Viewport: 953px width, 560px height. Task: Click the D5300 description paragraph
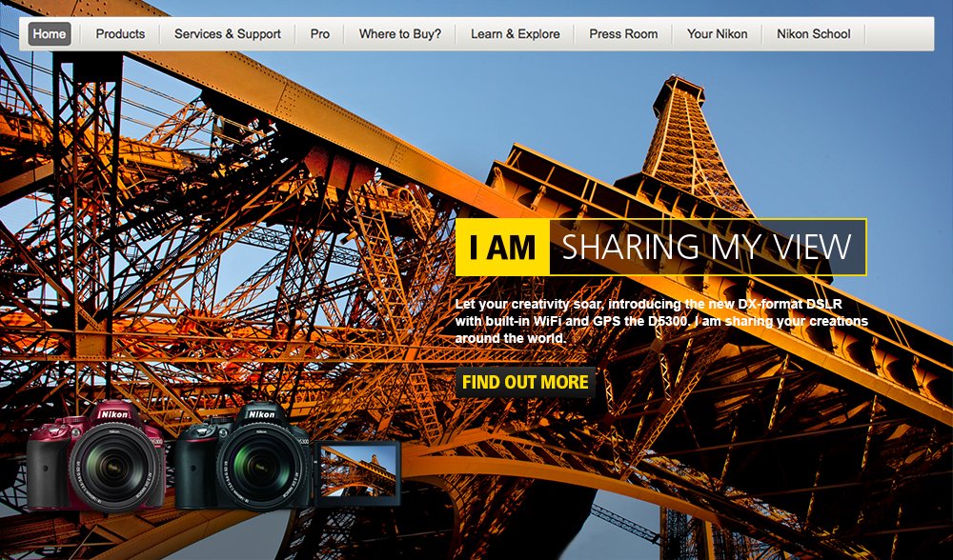pos(661,321)
